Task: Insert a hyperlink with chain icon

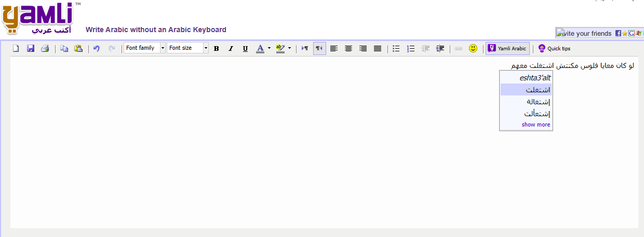Action: click(x=458, y=48)
